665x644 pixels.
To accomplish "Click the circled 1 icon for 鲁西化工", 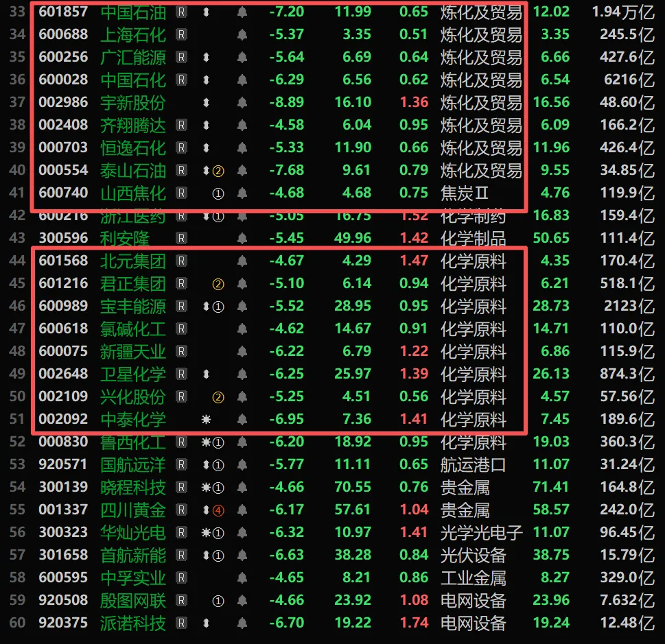I will pyautogui.click(x=218, y=442).
